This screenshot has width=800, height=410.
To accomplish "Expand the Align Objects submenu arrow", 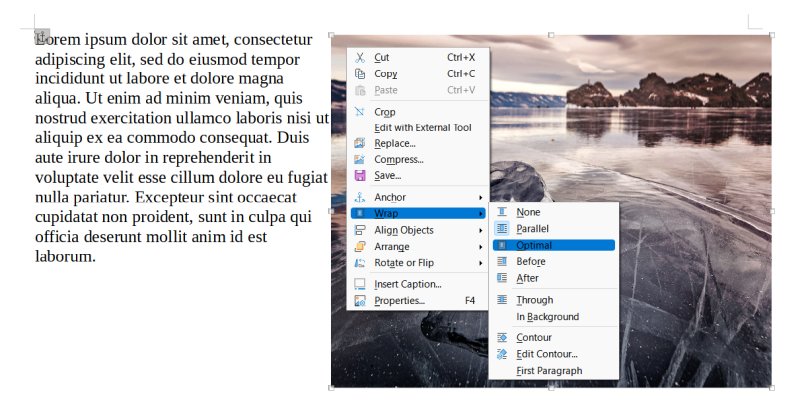I will pos(480,230).
